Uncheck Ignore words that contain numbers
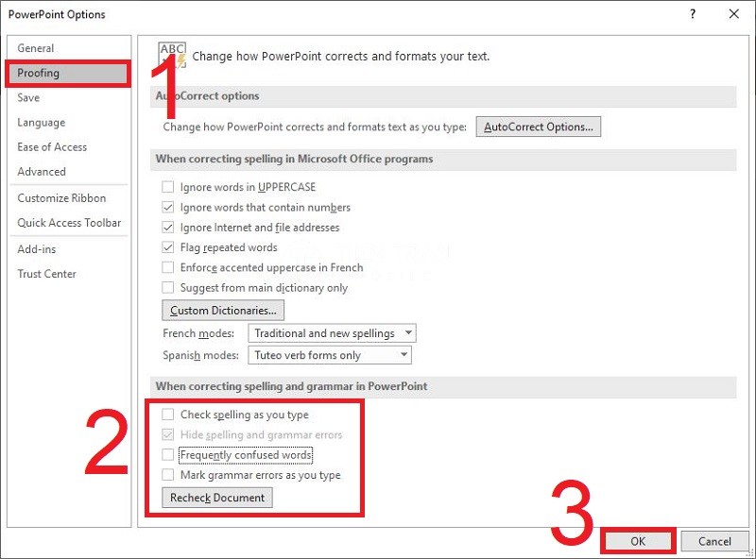 point(168,208)
